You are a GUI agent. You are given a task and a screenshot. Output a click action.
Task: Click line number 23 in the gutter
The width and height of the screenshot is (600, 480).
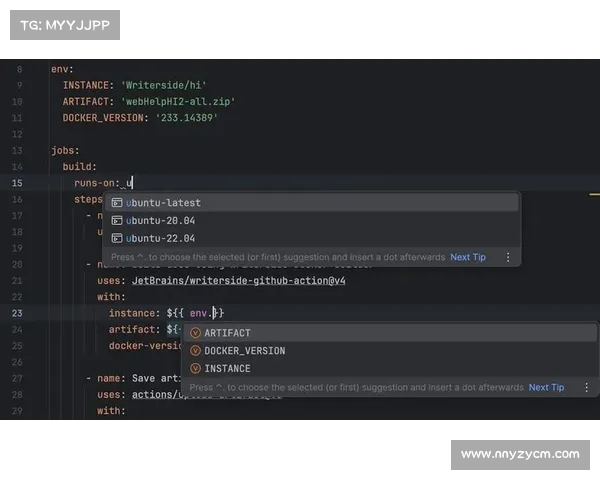(17, 313)
